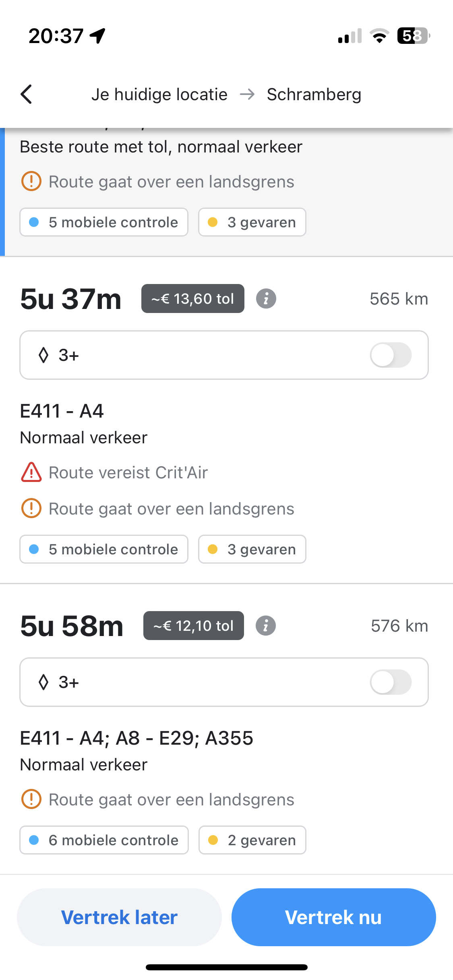Open toll info for the 5u 58m route
453x980 pixels.
pyautogui.click(x=266, y=626)
